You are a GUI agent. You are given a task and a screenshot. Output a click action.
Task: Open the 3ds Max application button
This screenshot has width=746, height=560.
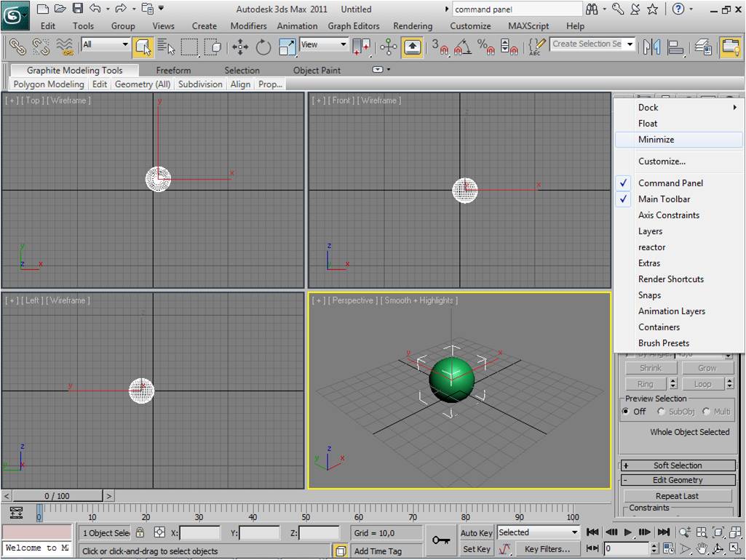[15, 16]
